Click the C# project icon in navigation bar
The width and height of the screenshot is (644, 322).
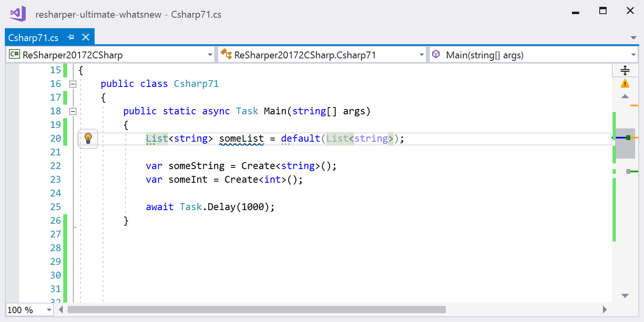coord(14,54)
